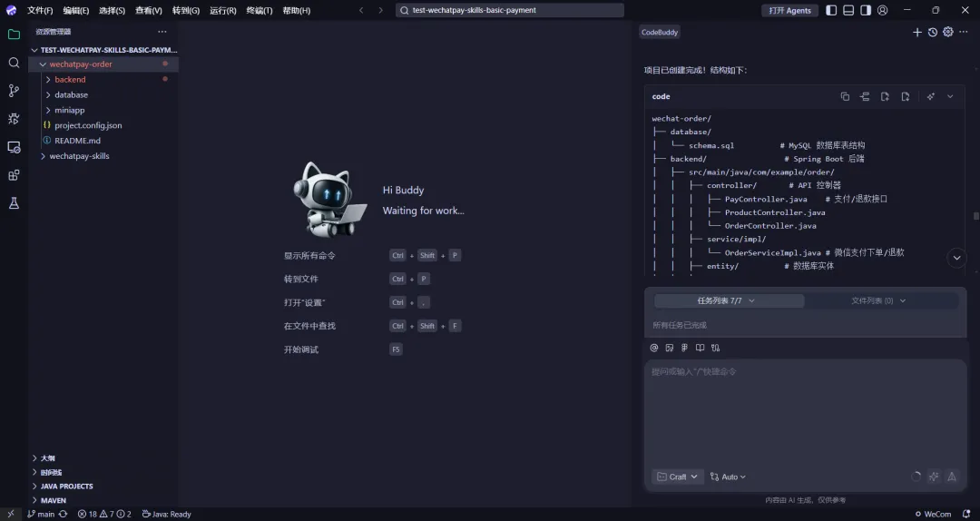Viewport: 980px width, 521px height.
Task: Open CodeBuddy settings gear
Action: click(x=948, y=32)
